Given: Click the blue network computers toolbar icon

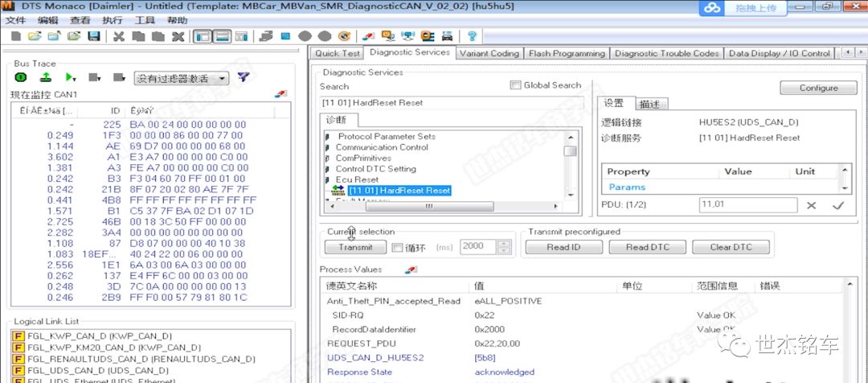Looking at the screenshot, I should (x=408, y=36).
